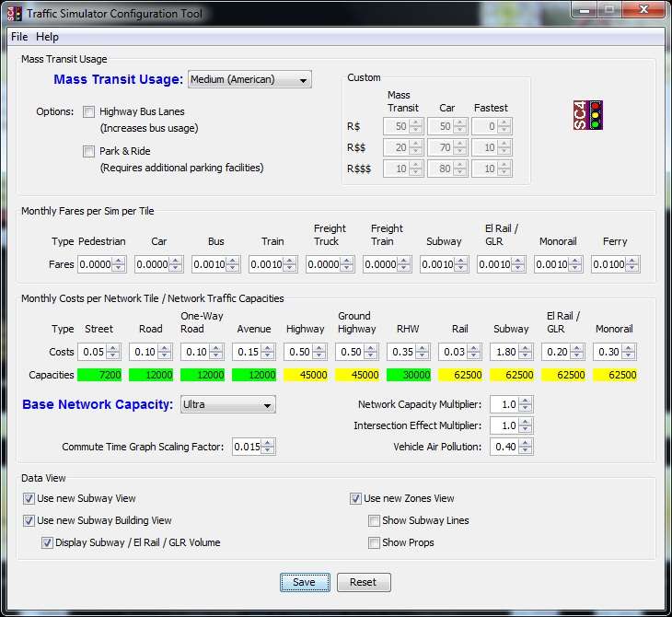
Task: Click the Highway cost stepper
Action: pyautogui.click(x=319, y=352)
